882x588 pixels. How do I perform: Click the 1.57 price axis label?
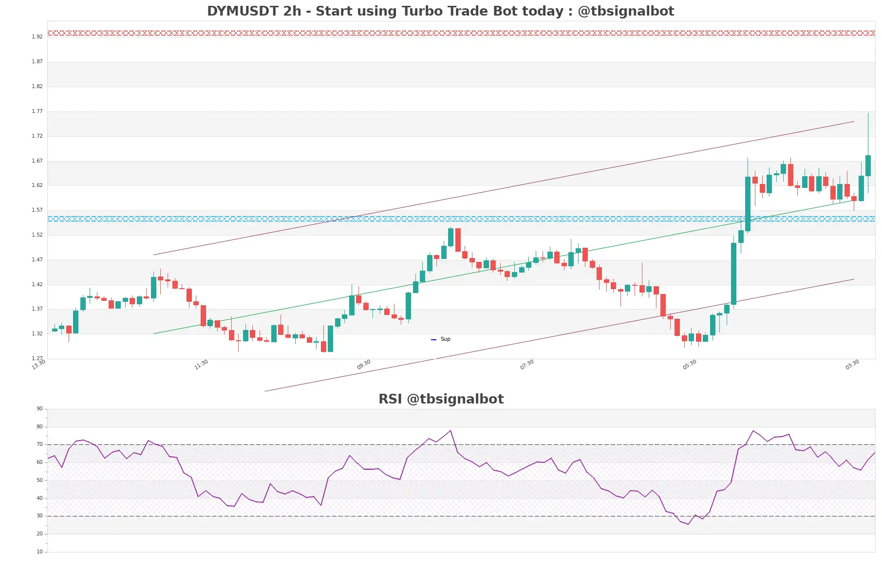coord(37,210)
